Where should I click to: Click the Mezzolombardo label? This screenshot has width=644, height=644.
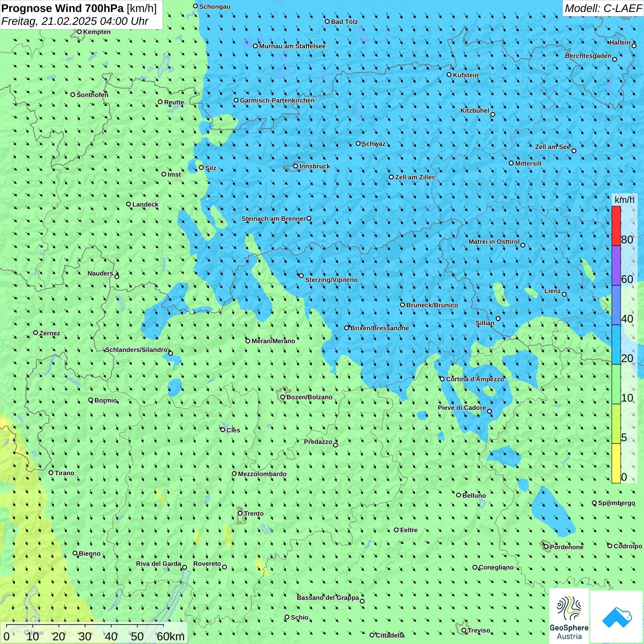[262, 474]
